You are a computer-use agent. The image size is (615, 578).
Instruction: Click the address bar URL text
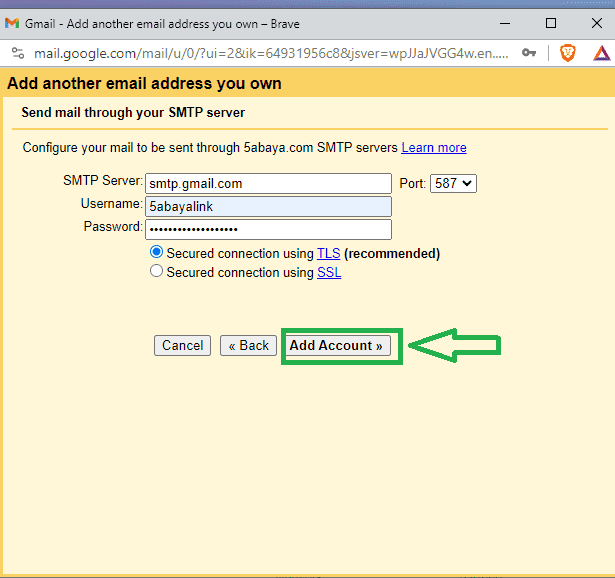point(271,53)
